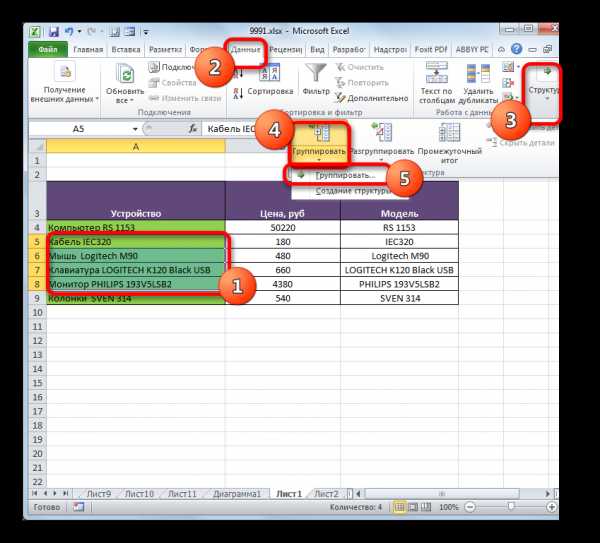Click Удалить дубликаты icon
The width and height of the screenshot is (600, 543).
(x=478, y=73)
